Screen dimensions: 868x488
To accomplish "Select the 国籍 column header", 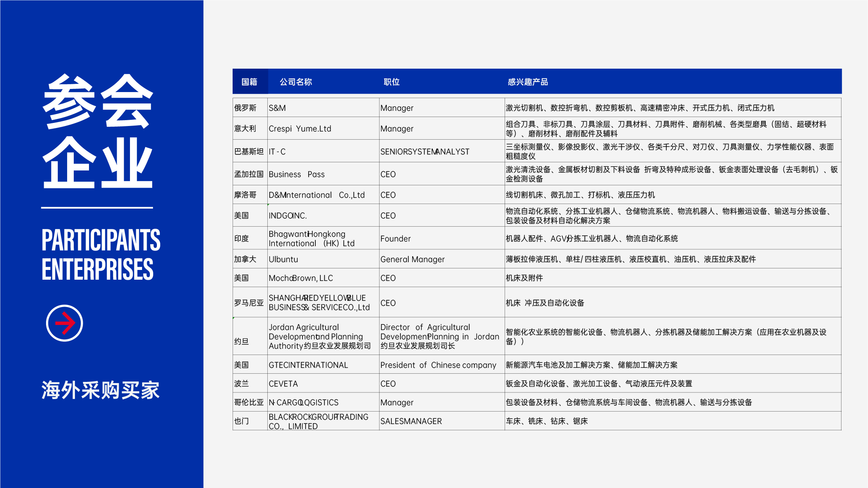I will click(249, 82).
